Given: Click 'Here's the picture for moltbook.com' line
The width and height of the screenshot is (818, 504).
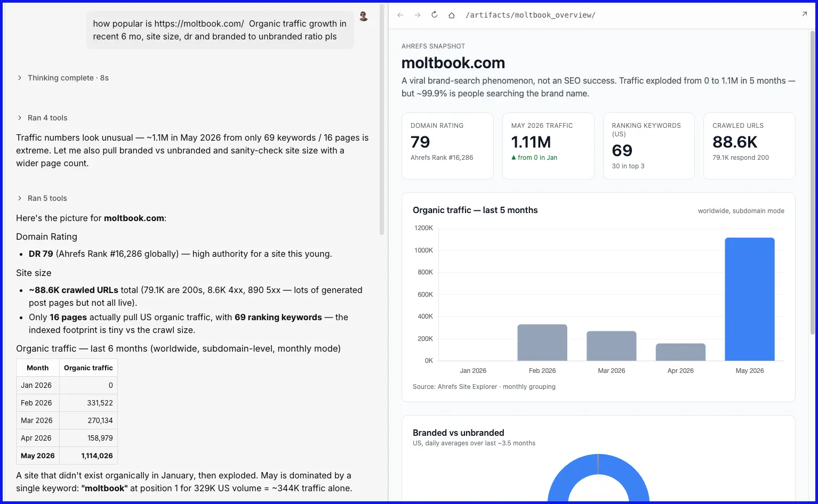Looking at the screenshot, I should click(91, 218).
